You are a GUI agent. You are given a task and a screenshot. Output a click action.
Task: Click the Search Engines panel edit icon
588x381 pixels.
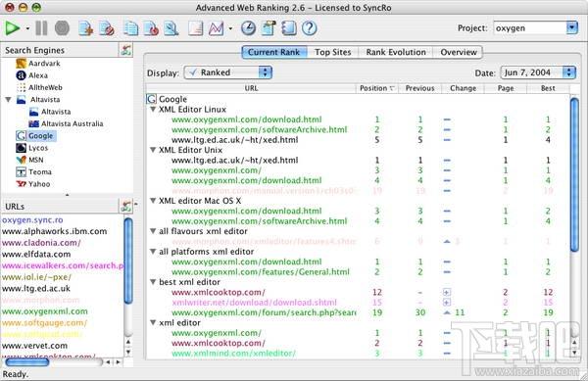pos(126,50)
